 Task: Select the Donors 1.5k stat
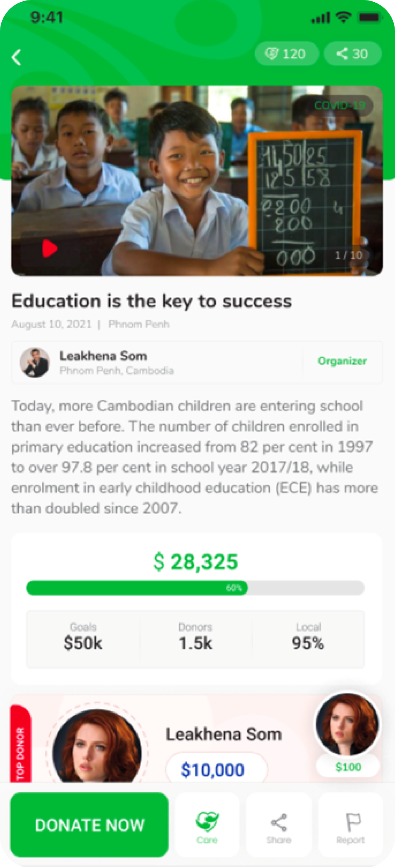coord(195,638)
